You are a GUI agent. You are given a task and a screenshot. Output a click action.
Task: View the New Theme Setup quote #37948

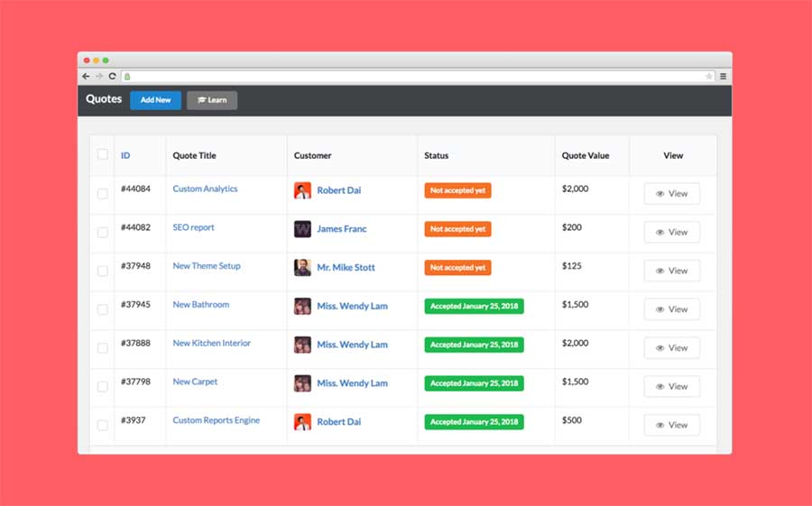coord(671,271)
